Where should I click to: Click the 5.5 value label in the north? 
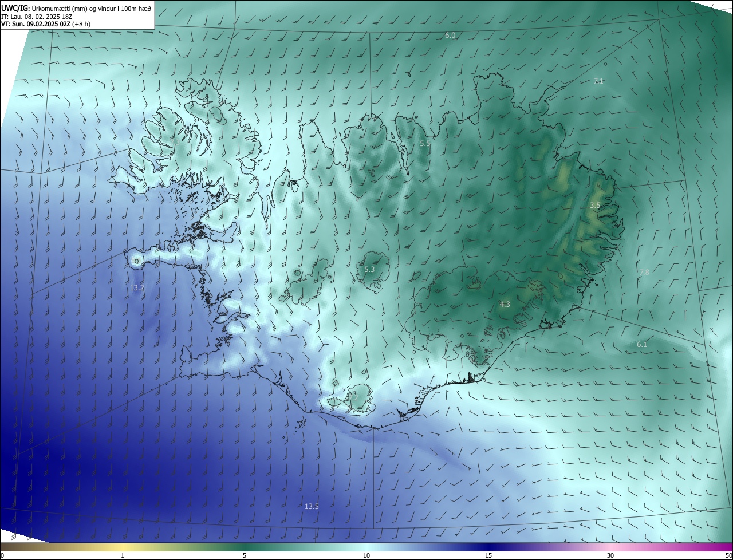424,144
